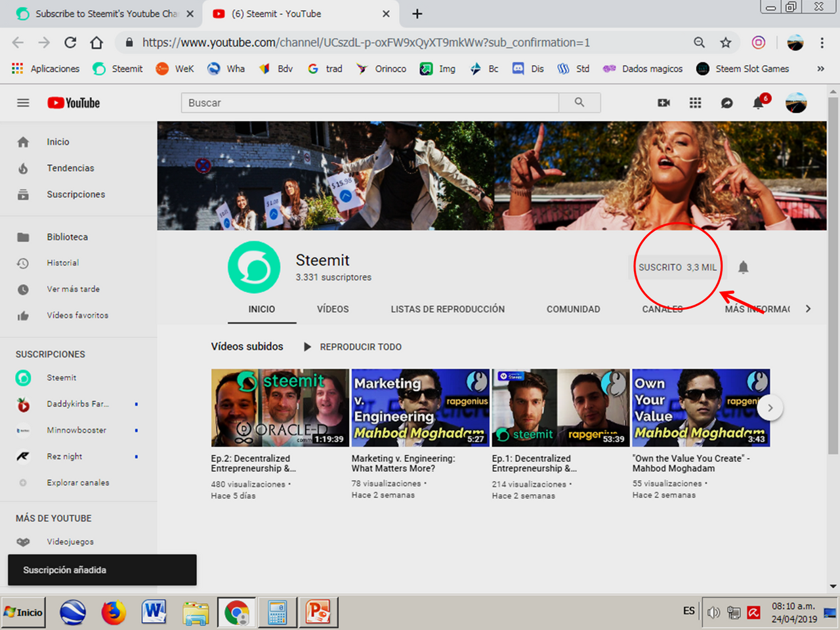Select the COMUNIDAD tab
The height and width of the screenshot is (630, 840).
[574, 309]
